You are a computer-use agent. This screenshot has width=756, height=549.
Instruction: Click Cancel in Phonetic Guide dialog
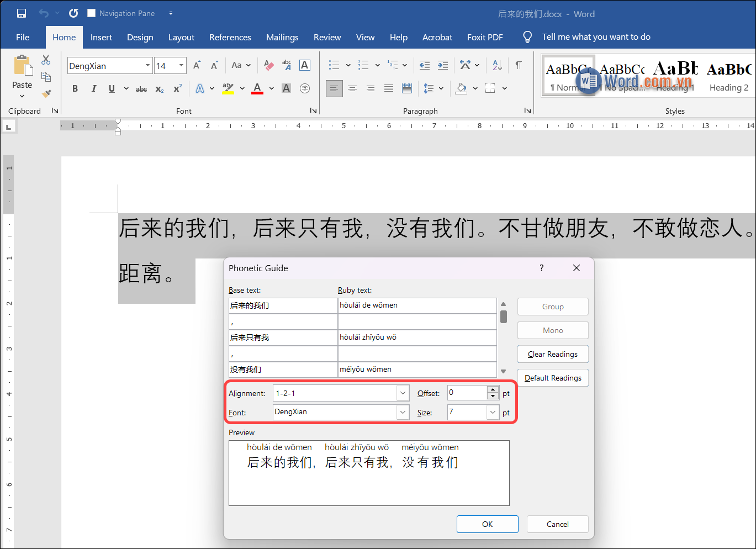pos(557,524)
